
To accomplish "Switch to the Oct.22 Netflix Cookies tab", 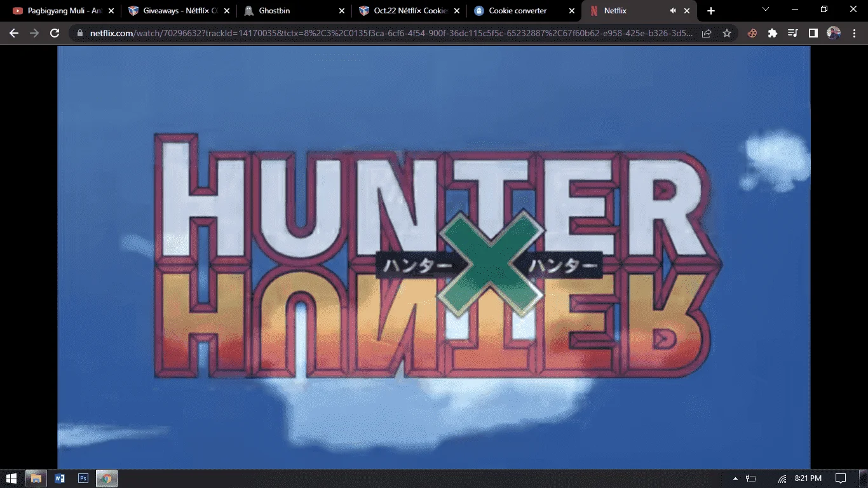I will [409, 11].
